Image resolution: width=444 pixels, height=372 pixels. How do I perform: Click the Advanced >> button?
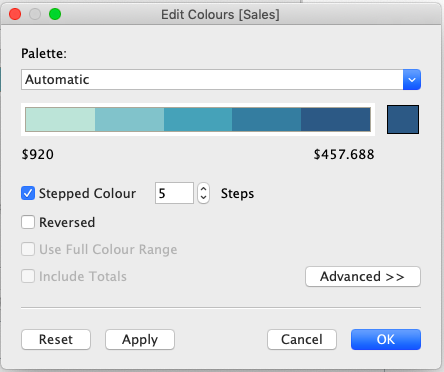point(363,276)
